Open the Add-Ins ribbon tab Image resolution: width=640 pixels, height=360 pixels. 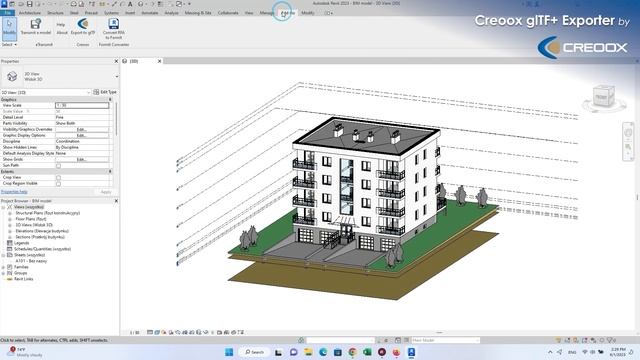click(x=288, y=13)
